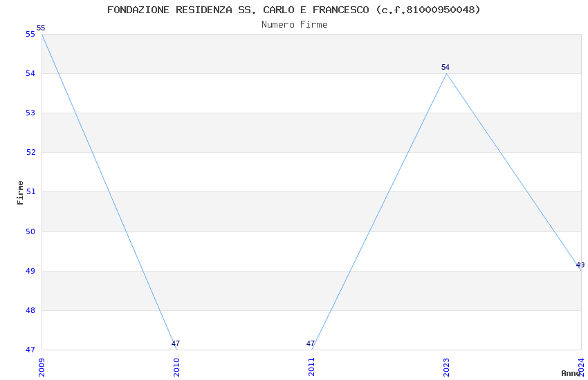
Task: Click the y-axis tick value 47
Action: click(30, 350)
